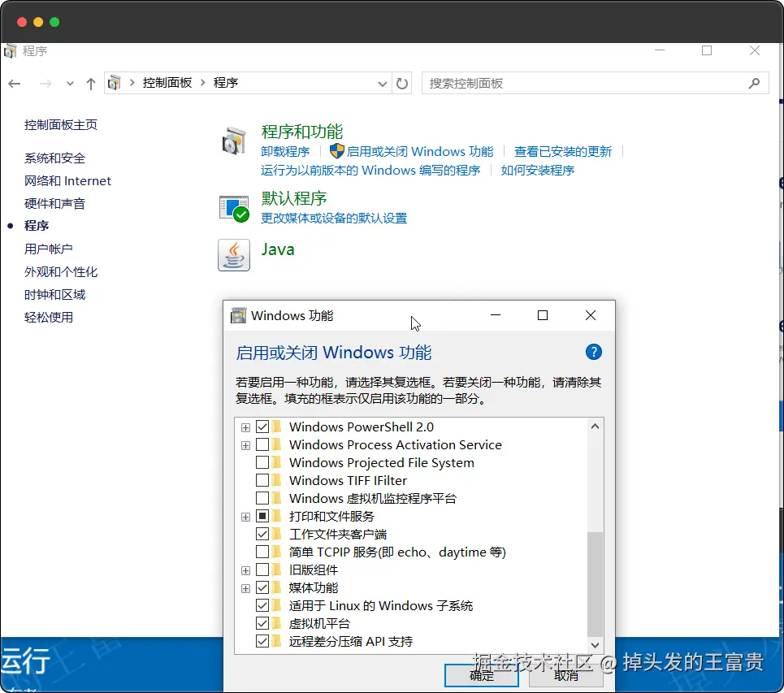Expand Windows PowerShell 2.0 tree node
The width and height of the screenshot is (784, 693).
[x=245, y=427]
